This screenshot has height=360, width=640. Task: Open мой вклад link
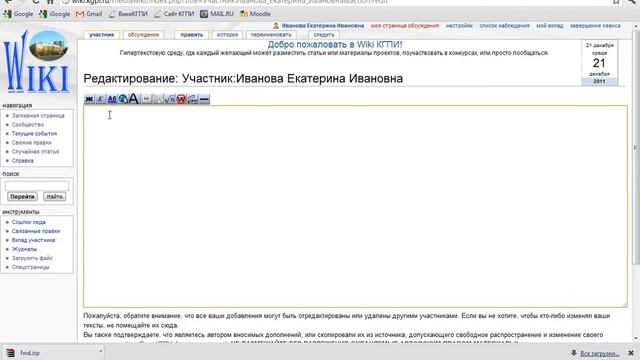tap(549, 26)
